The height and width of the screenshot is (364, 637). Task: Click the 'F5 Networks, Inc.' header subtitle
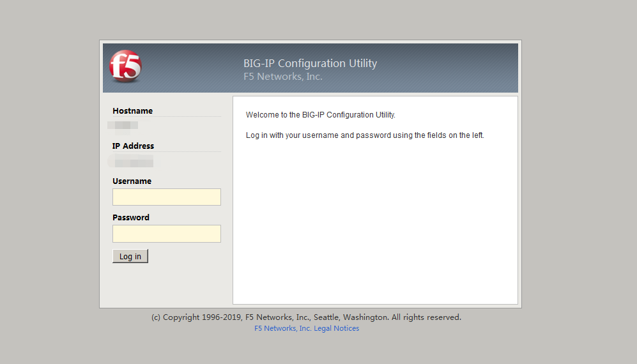pos(283,77)
